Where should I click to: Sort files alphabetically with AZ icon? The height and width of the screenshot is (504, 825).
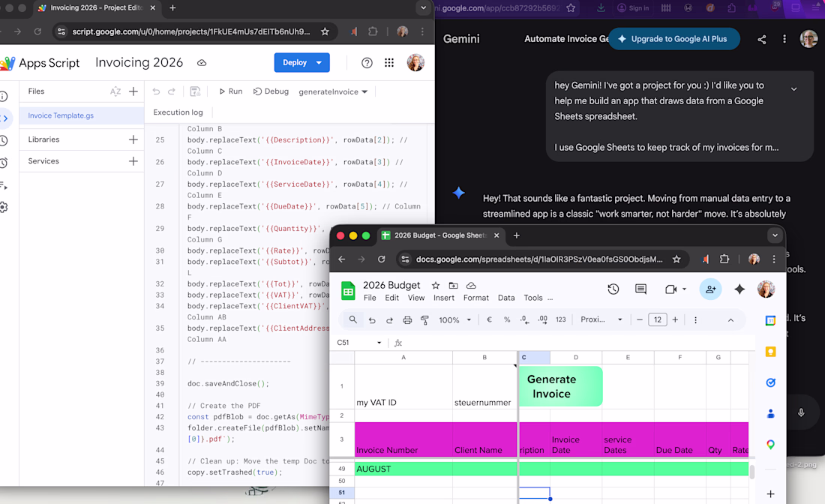pos(115,91)
